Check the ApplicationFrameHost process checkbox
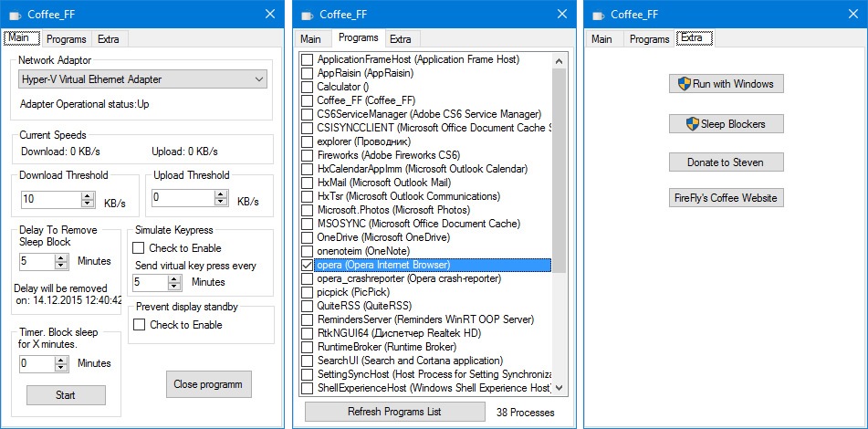 (x=308, y=59)
